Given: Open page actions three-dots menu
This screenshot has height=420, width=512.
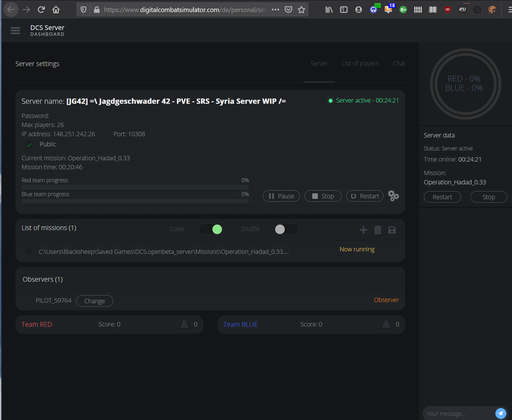Looking at the screenshot, I should pos(275,10).
